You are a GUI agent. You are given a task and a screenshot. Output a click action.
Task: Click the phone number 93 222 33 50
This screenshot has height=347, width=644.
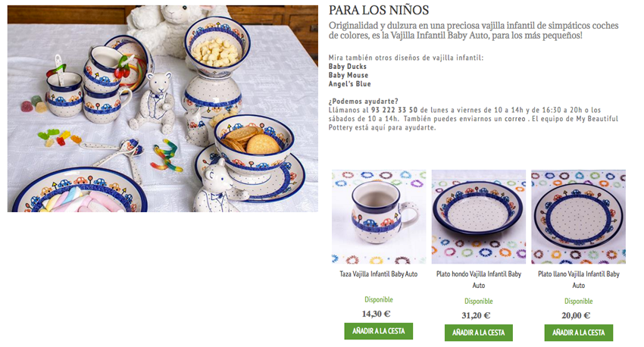pos(394,110)
